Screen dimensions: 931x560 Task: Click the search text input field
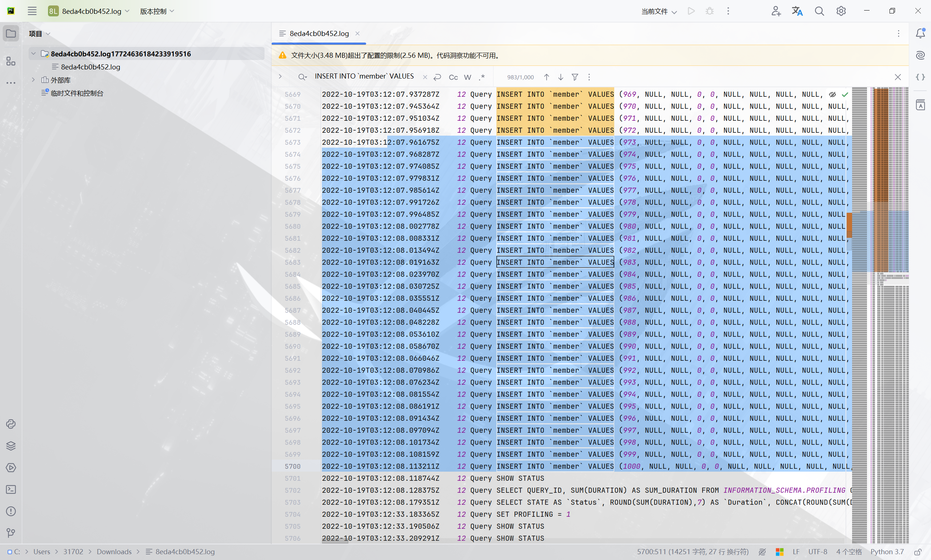click(x=364, y=76)
